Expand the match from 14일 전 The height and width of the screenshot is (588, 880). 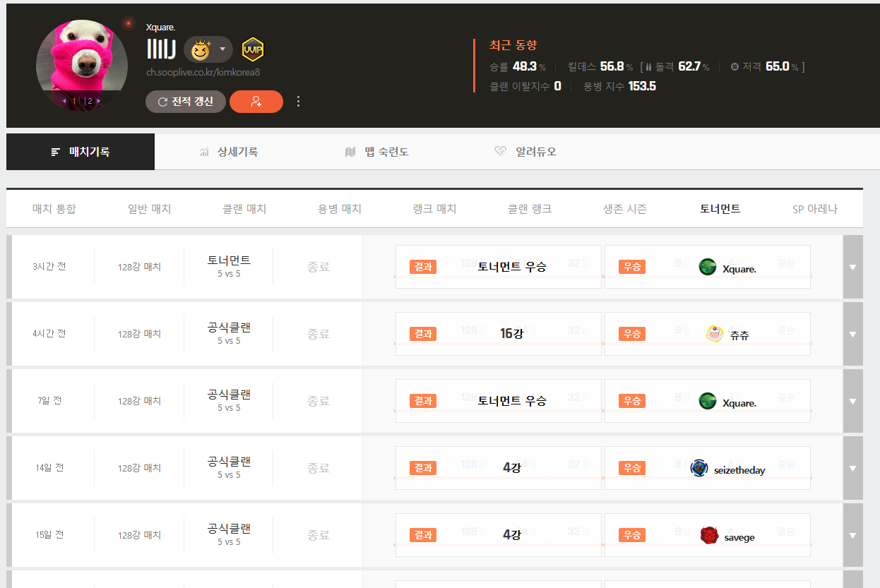coord(852,468)
